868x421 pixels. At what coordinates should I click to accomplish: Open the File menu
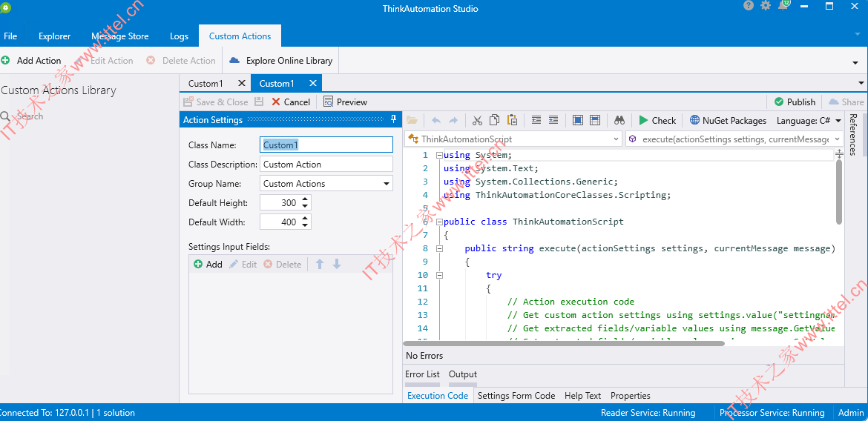(x=10, y=36)
